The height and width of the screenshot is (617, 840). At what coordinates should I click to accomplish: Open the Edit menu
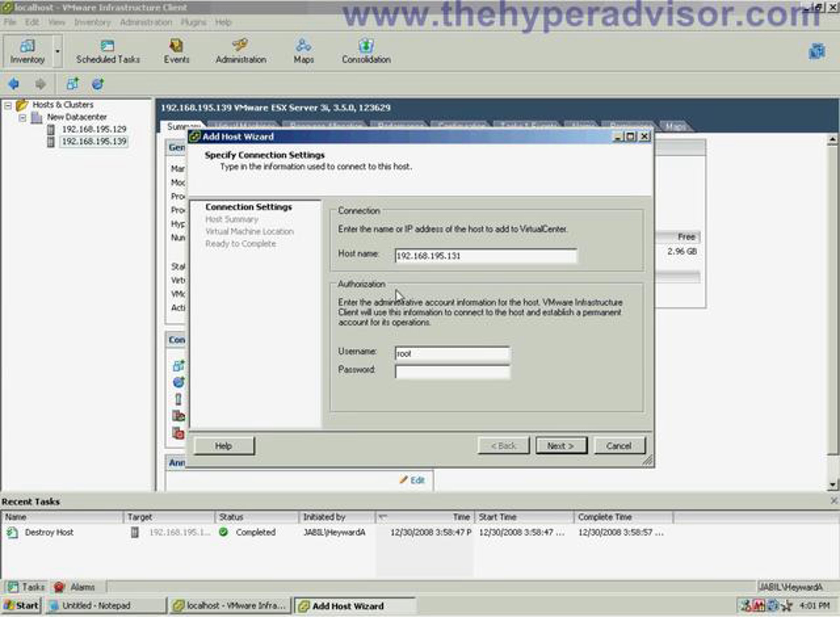(x=32, y=22)
